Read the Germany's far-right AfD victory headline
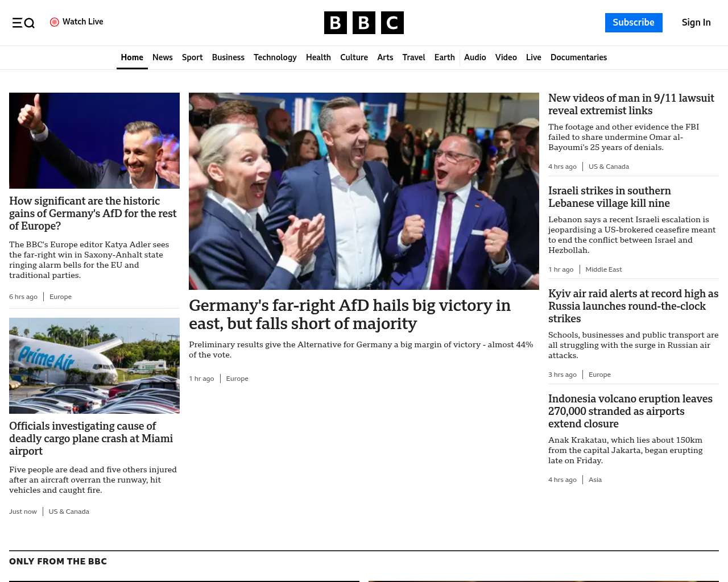Image resolution: width=728 pixels, height=582 pixels. (350, 314)
